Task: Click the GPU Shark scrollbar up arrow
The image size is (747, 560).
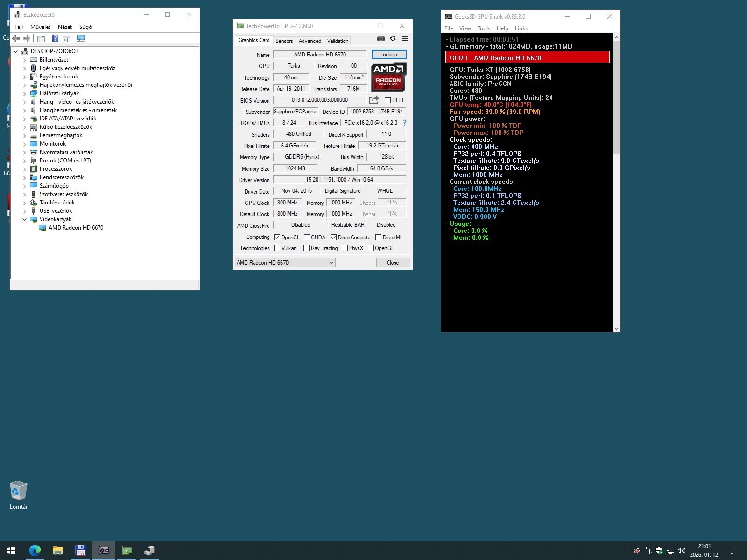Action: (616, 37)
